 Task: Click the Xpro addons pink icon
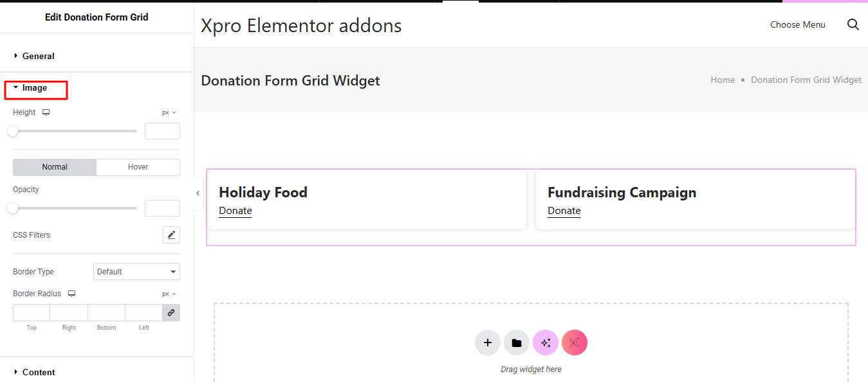(575, 343)
